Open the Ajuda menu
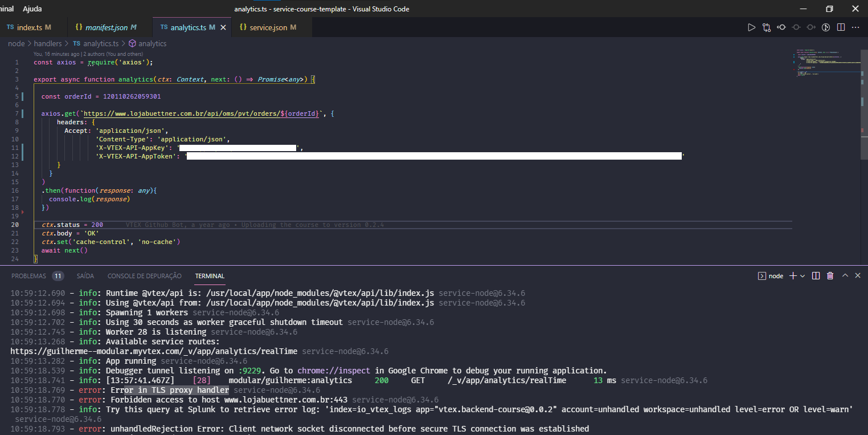868x435 pixels. pos(32,9)
